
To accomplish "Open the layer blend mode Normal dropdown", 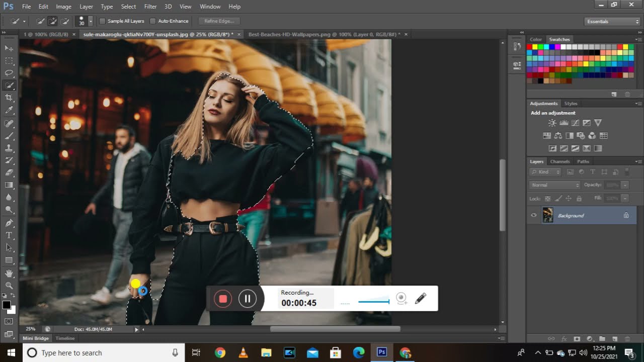I will coord(555,185).
